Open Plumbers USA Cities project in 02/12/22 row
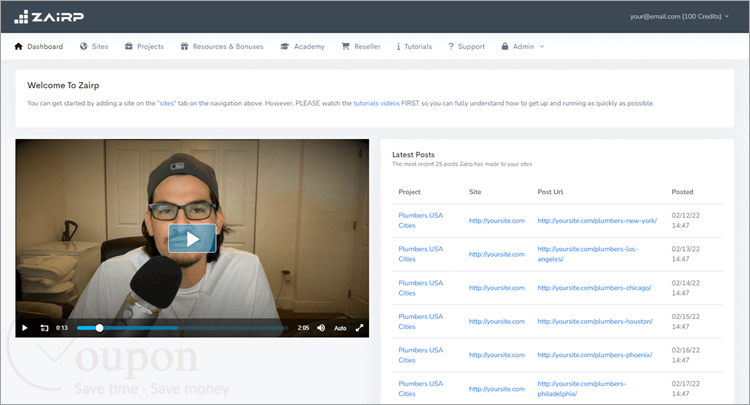This screenshot has height=405, width=750. pyautogui.click(x=420, y=220)
